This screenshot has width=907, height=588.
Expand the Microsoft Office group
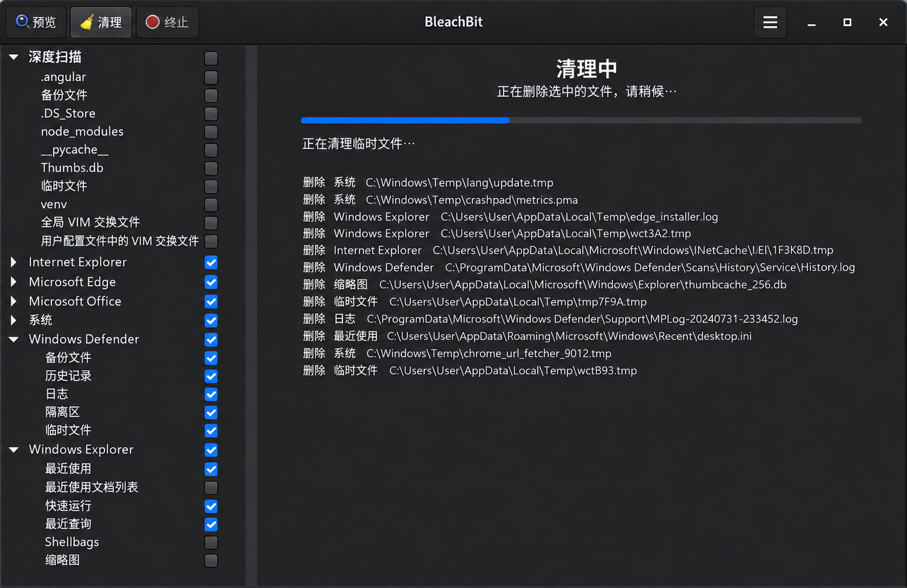click(13, 301)
